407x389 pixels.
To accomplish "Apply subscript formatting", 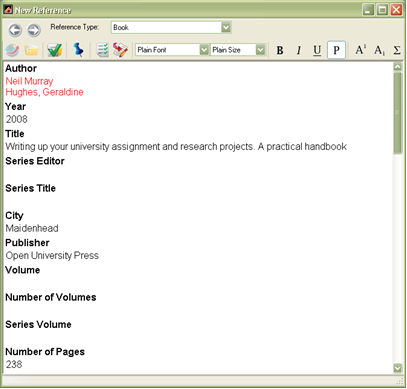I will [379, 50].
